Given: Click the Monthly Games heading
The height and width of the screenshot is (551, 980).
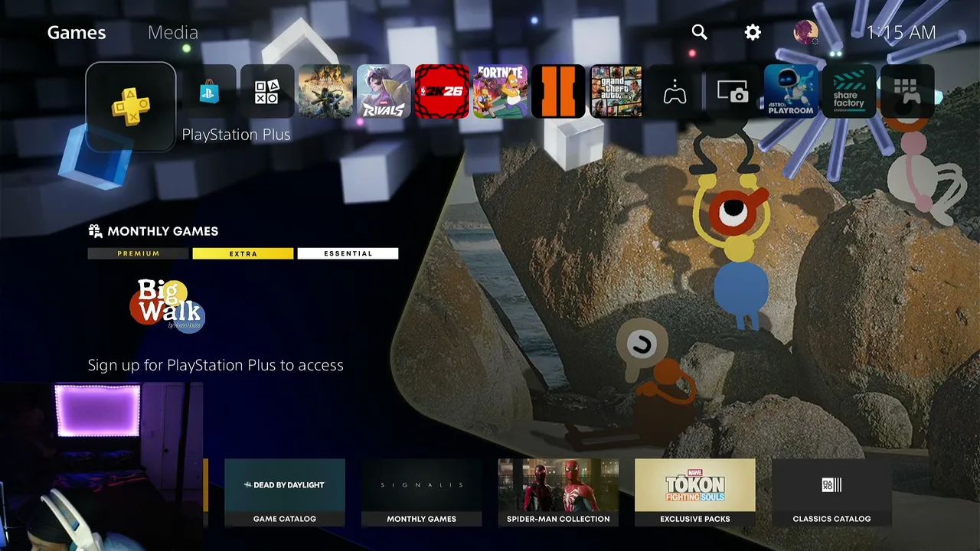Looking at the screenshot, I should click(153, 231).
